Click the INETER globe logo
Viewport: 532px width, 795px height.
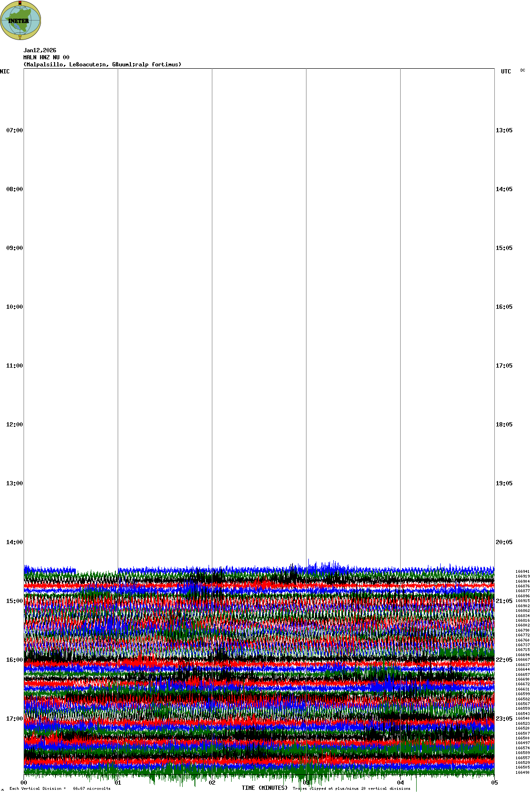tap(21, 20)
